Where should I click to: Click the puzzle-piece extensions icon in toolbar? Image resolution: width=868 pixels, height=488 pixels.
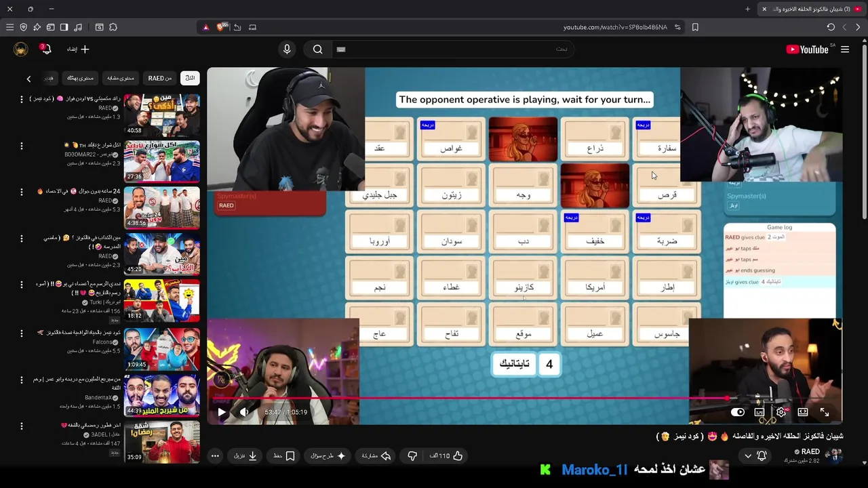click(113, 27)
